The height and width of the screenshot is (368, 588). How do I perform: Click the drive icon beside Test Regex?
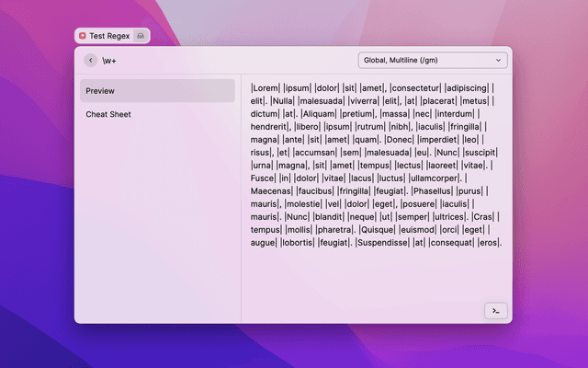141,35
